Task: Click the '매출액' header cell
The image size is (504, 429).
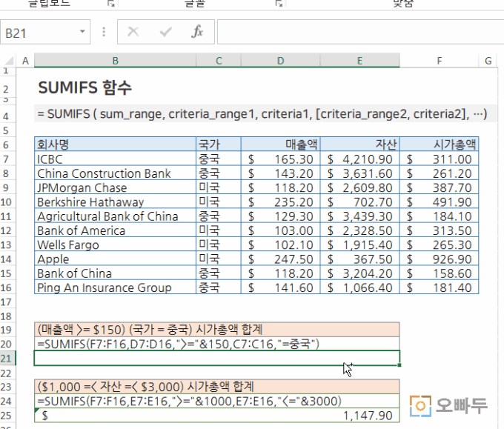Action: point(281,144)
